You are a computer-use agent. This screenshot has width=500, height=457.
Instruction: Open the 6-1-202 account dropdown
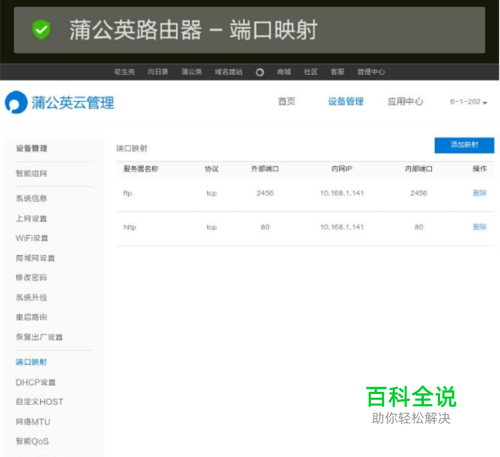coord(468,102)
